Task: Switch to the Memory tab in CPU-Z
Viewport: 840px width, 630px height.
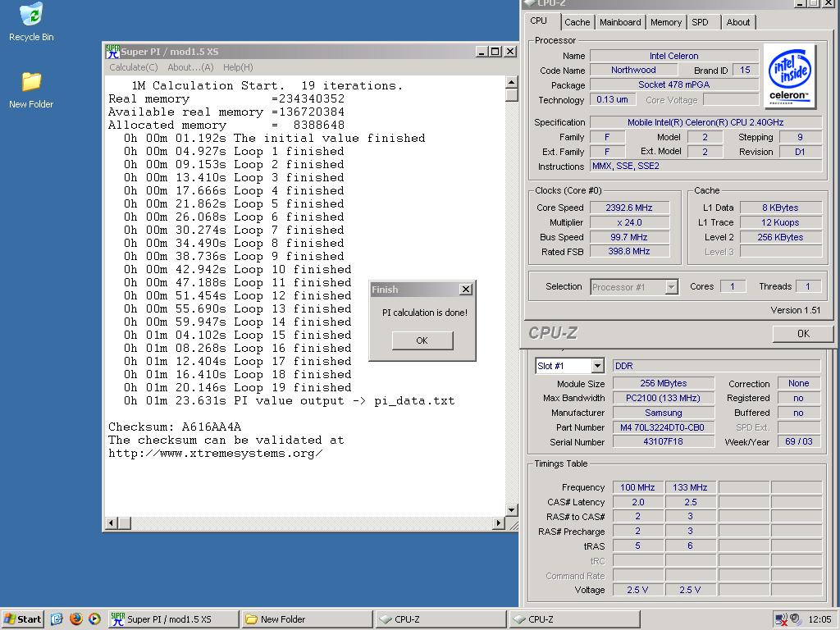Action: tap(666, 22)
